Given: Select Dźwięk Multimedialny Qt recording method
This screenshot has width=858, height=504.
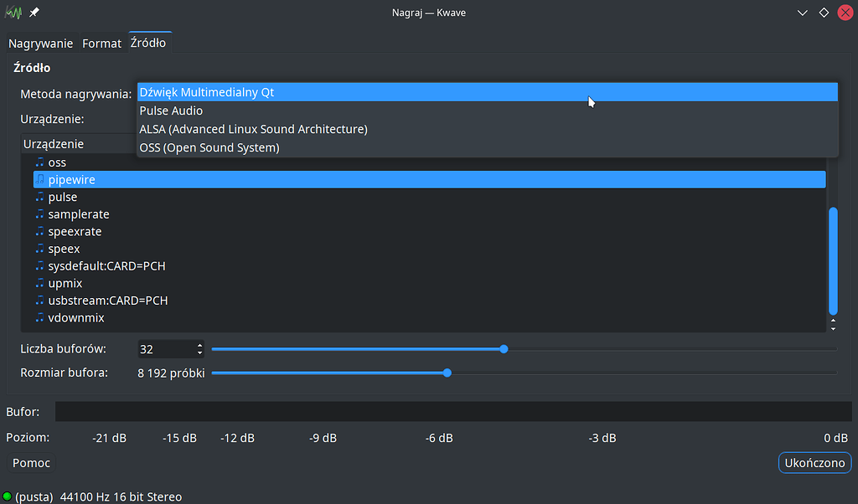Looking at the screenshot, I should [x=207, y=92].
